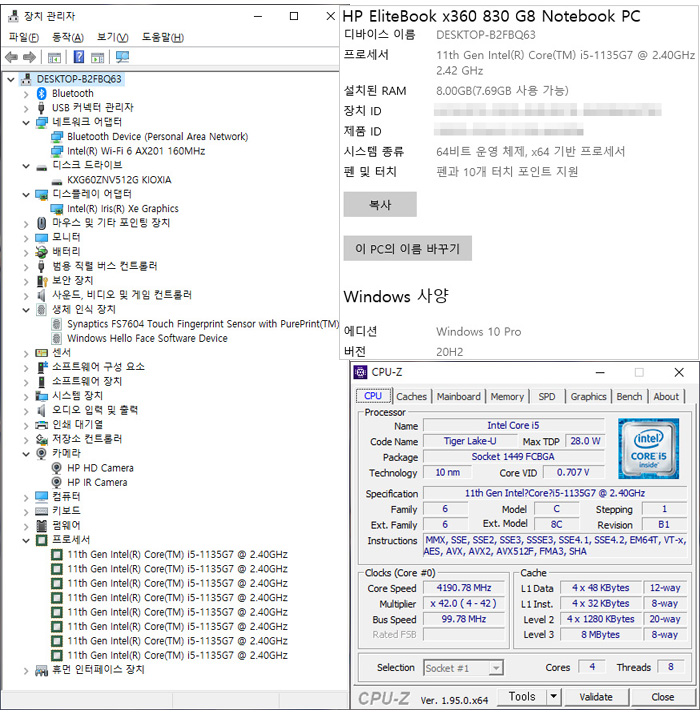Click the Intel Wi-Fi 6 AX201 adapter icon
The image size is (700, 714).
[57, 151]
